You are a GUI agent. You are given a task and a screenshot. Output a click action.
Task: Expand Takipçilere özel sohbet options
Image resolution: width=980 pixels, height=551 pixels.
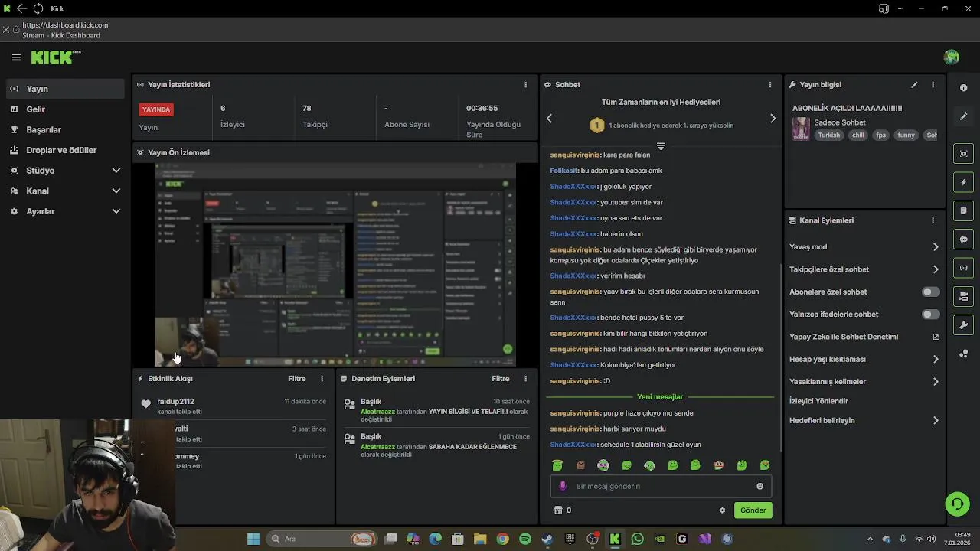935,269
